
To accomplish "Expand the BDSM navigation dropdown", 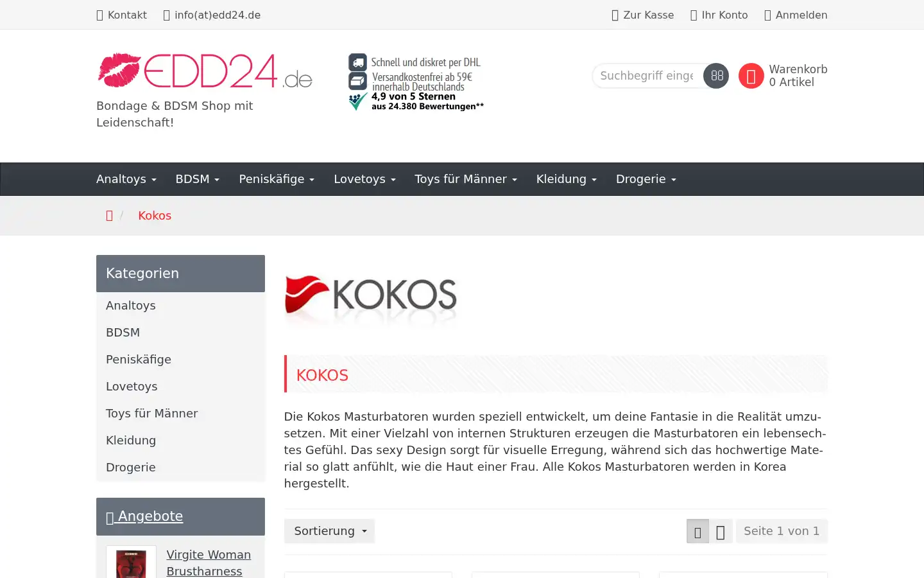I will click(198, 179).
